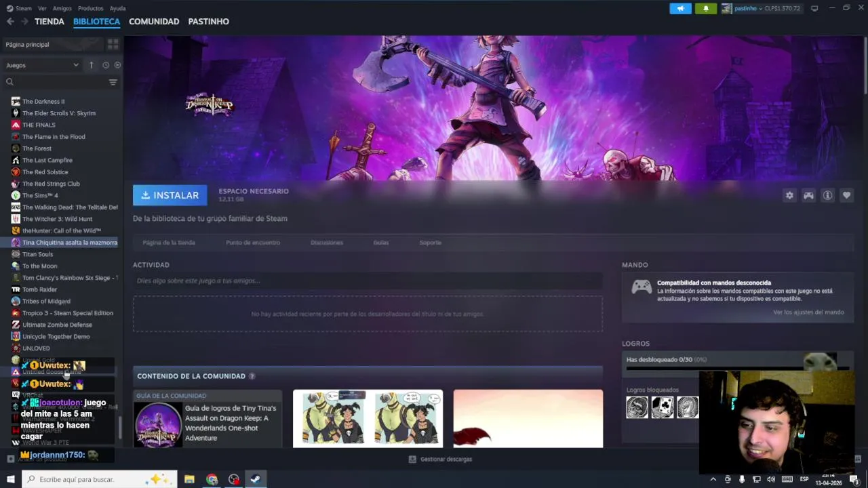
Task: Click the gamepad icon in Mando panel
Action: 642,287
